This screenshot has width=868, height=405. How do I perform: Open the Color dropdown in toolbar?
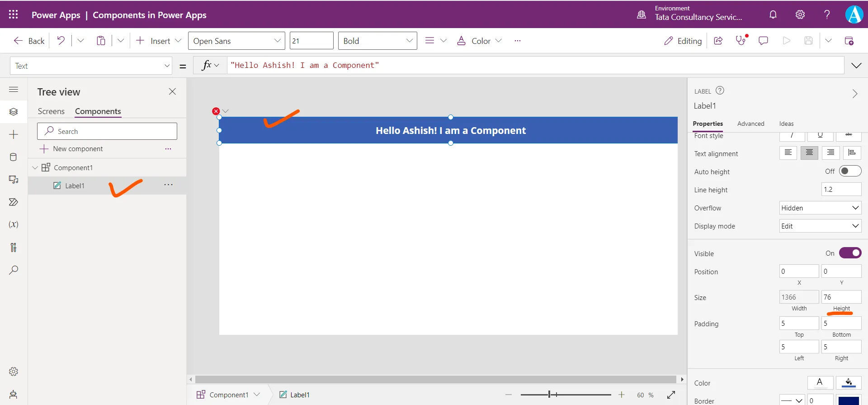[479, 41]
